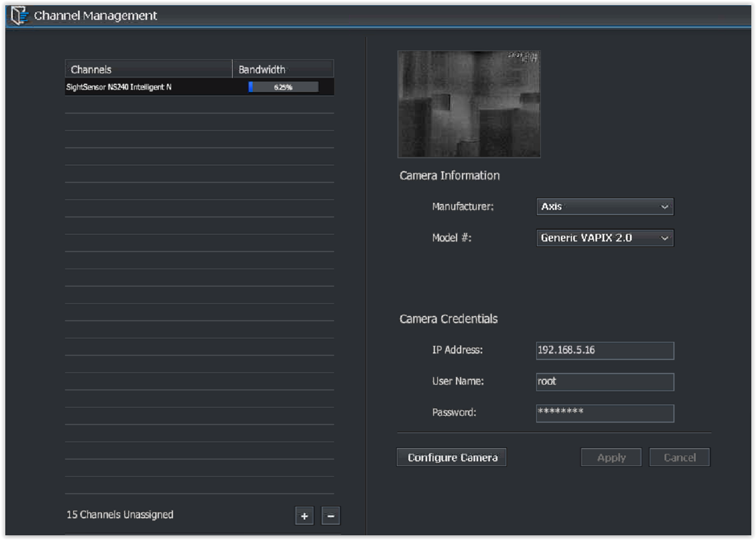Open the Model # dropdown showing Generic VAPIX 2.0
Screen dimensions: 756x540
[x=605, y=238]
